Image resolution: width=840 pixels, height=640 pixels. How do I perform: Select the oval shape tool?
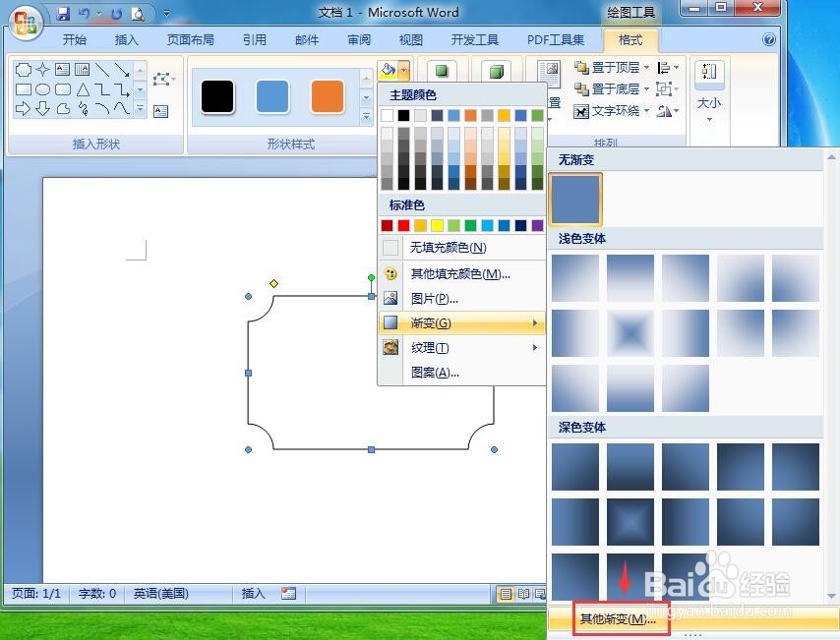click(x=42, y=88)
